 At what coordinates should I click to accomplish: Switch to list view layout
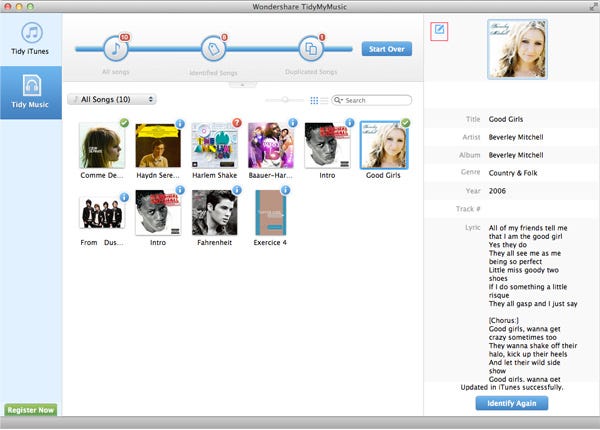(x=324, y=100)
